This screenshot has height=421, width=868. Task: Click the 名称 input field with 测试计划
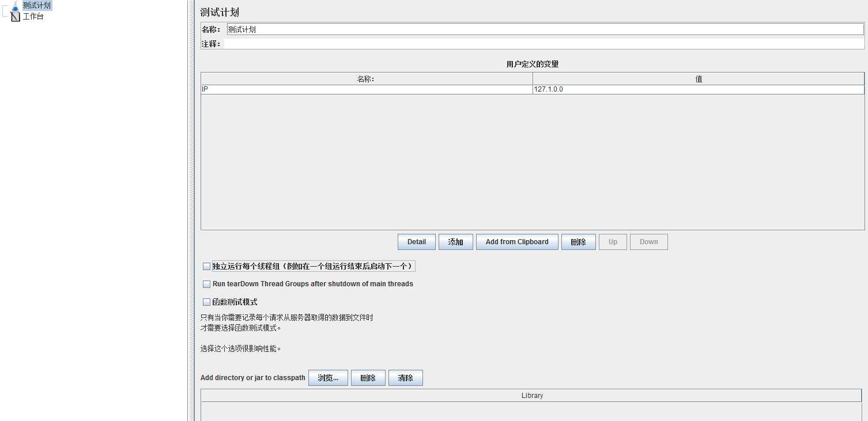(545, 29)
